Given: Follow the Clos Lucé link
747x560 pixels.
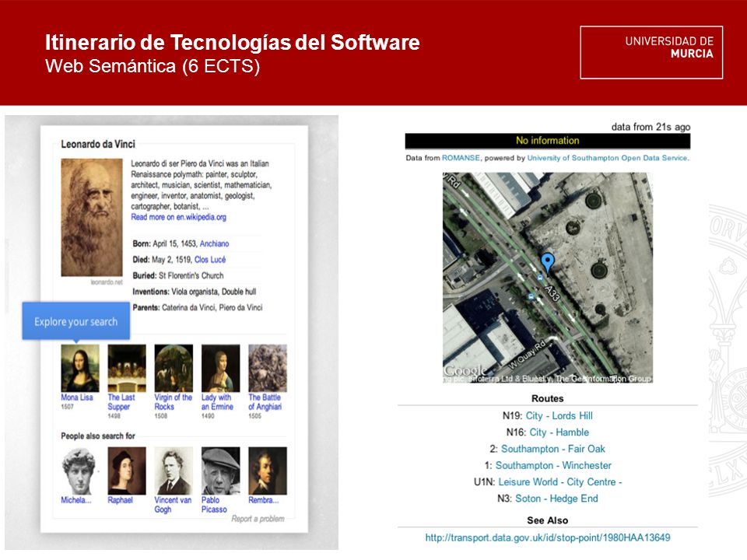Looking at the screenshot, I should pyautogui.click(x=210, y=260).
